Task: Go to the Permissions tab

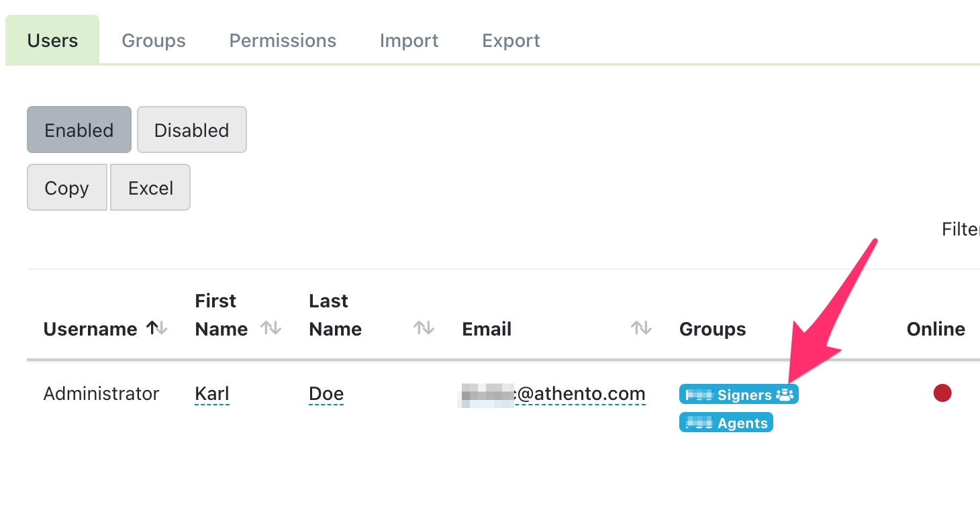Action: click(x=283, y=40)
